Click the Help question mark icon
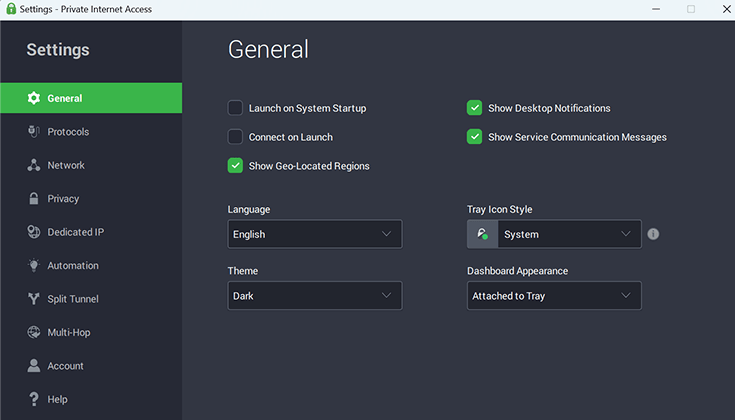Image resolution: width=735 pixels, height=420 pixels. tap(34, 399)
